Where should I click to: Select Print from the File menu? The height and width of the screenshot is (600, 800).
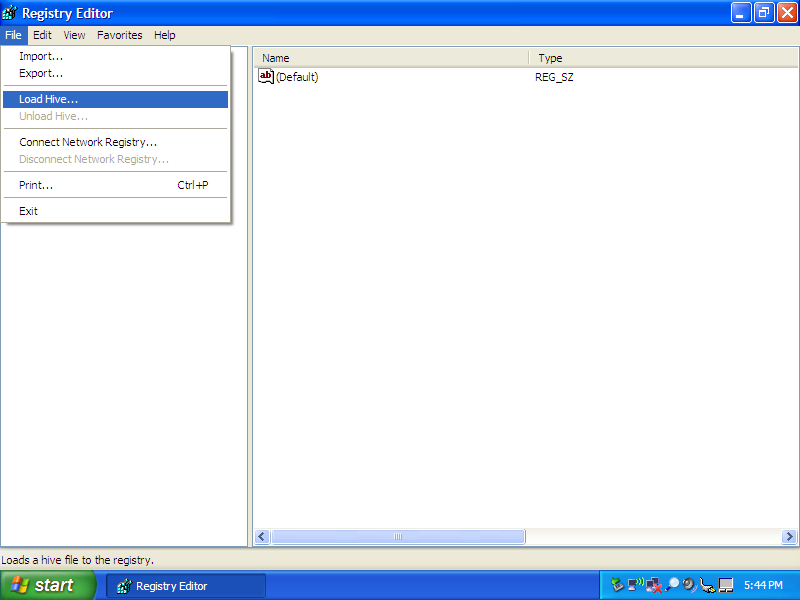[115, 185]
